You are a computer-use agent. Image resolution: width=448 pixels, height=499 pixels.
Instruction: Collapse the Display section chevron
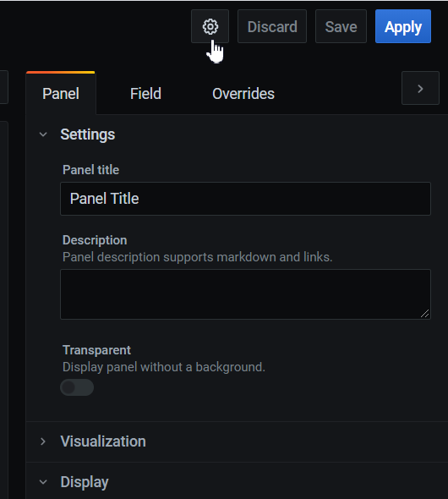pyautogui.click(x=43, y=482)
